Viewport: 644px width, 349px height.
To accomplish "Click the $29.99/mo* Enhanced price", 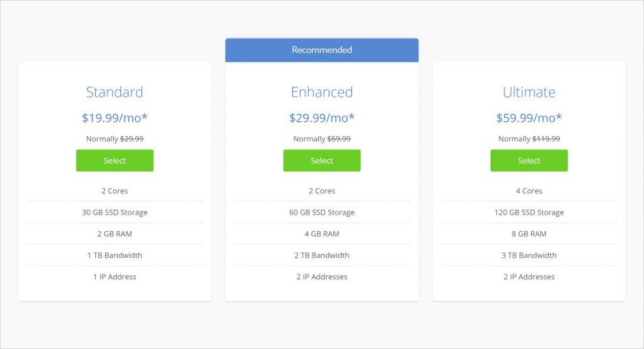I will [x=321, y=118].
